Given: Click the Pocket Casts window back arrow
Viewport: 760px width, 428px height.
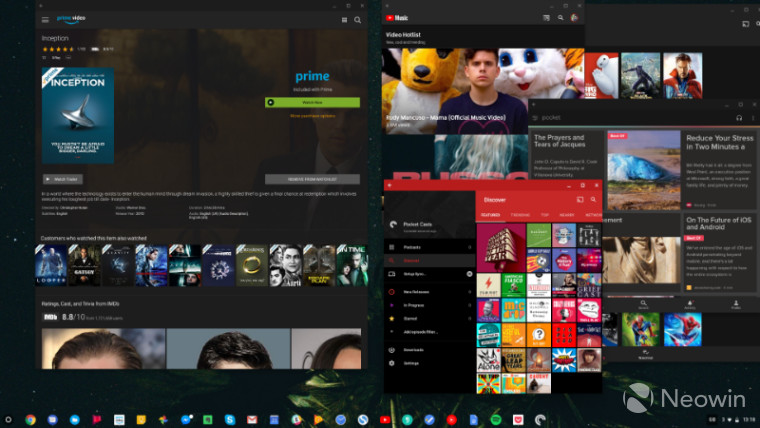Looking at the screenshot, I should pyautogui.click(x=389, y=185).
